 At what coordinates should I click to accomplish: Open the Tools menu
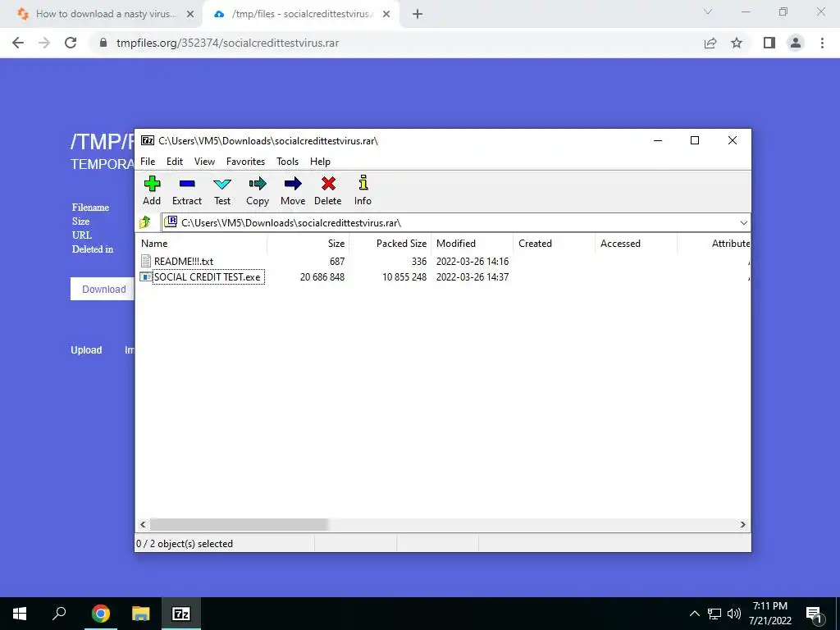[x=288, y=162]
